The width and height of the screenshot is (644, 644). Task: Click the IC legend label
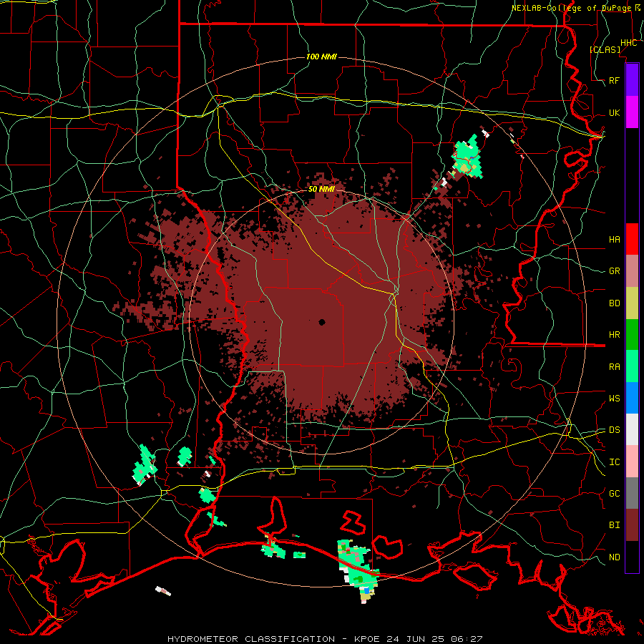point(614,462)
